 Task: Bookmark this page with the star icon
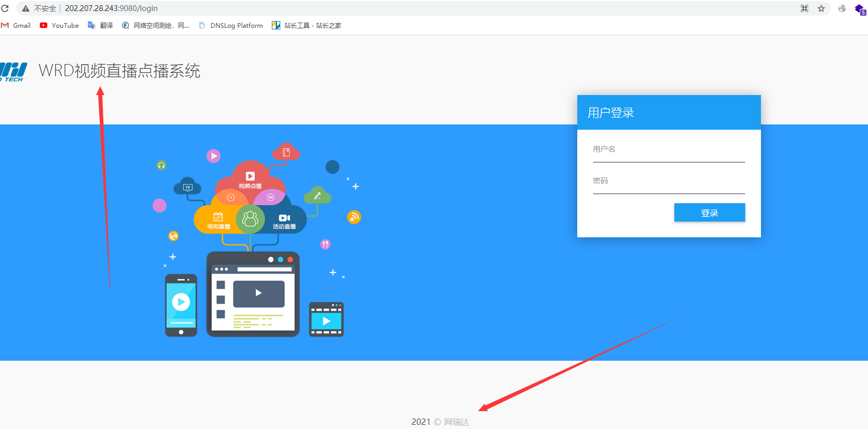(x=821, y=8)
